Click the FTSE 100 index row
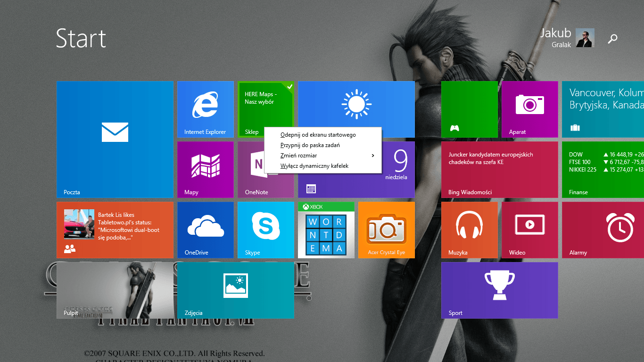This screenshot has width=644, height=362. pos(606,162)
